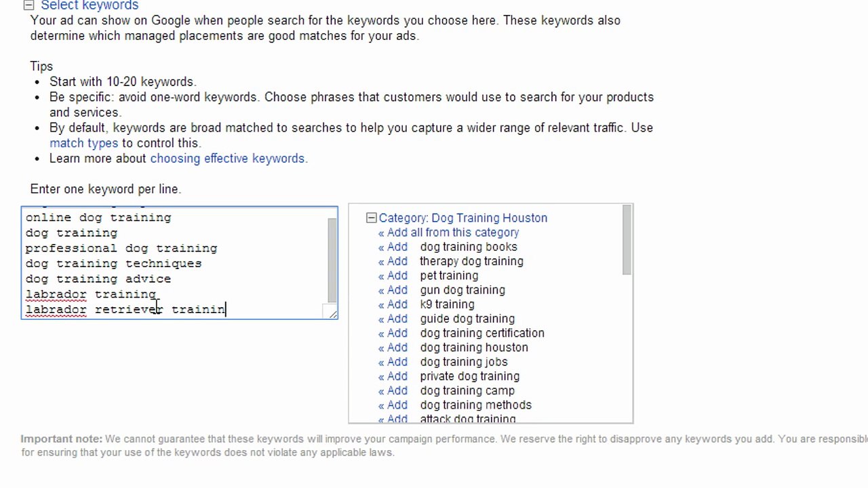
Task: Add keyword k9 training
Action: click(x=393, y=304)
